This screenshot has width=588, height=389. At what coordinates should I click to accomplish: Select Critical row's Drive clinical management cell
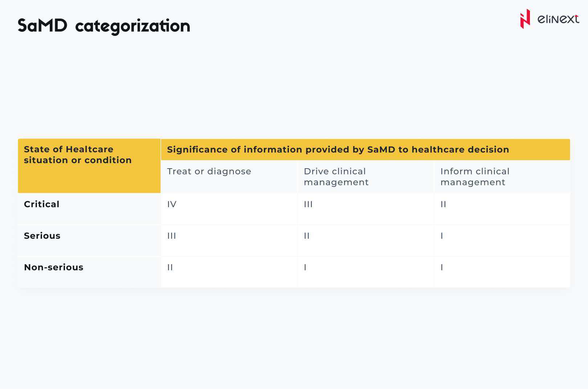tap(308, 204)
